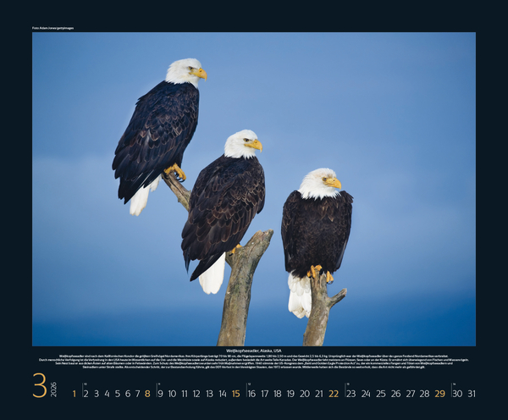Choose date 26 in the calendar strip
The image size is (508, 420).
pyautogui.click(x=395, y=393)
